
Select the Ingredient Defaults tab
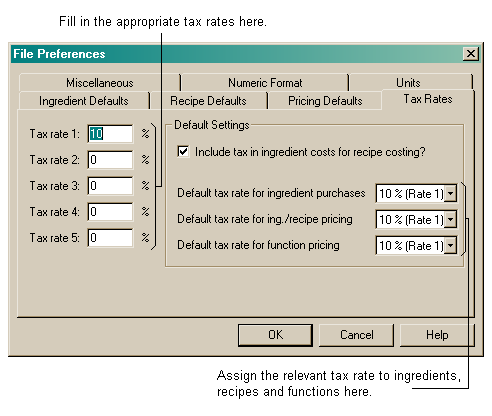pyautogui.click(x=84, y=101)
